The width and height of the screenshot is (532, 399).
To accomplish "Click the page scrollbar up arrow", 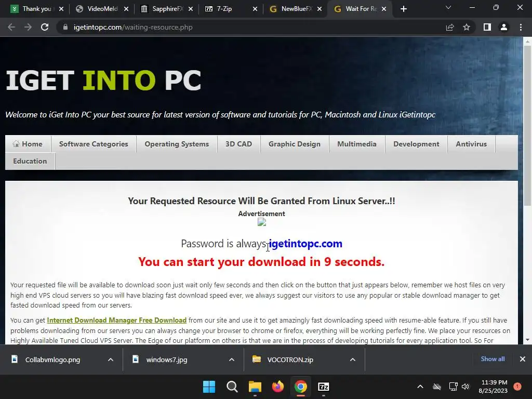I will (527, 41).
